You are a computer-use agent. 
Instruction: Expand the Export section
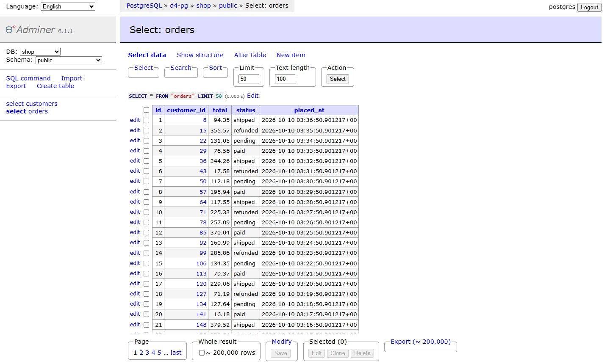pyautogui.click(x=421, y=342)
